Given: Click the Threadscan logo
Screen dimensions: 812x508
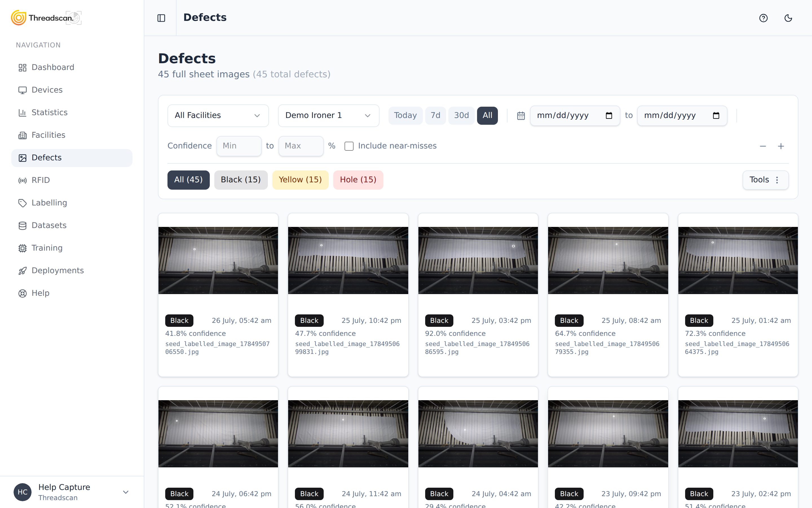Looking at the screenshot, I should [46, 18].
